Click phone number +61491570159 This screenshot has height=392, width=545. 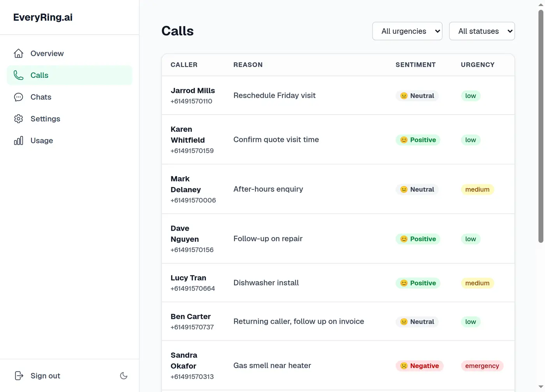pos(192,150)
